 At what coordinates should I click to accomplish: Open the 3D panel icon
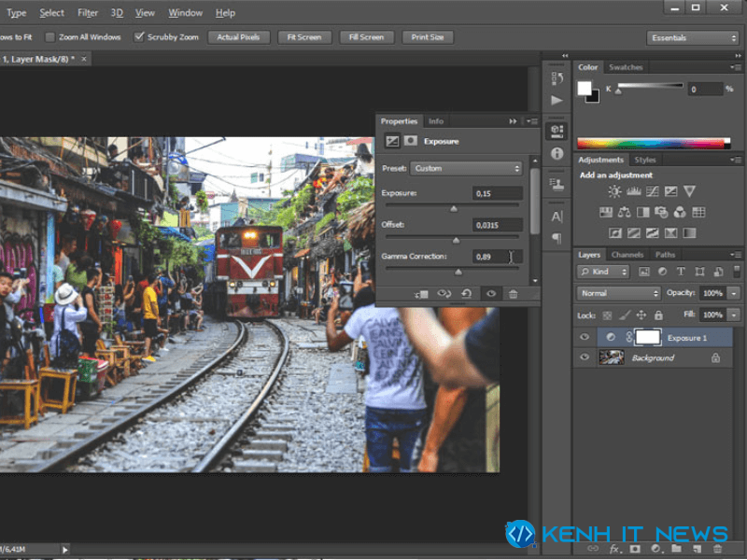click(x=557, y=131)
